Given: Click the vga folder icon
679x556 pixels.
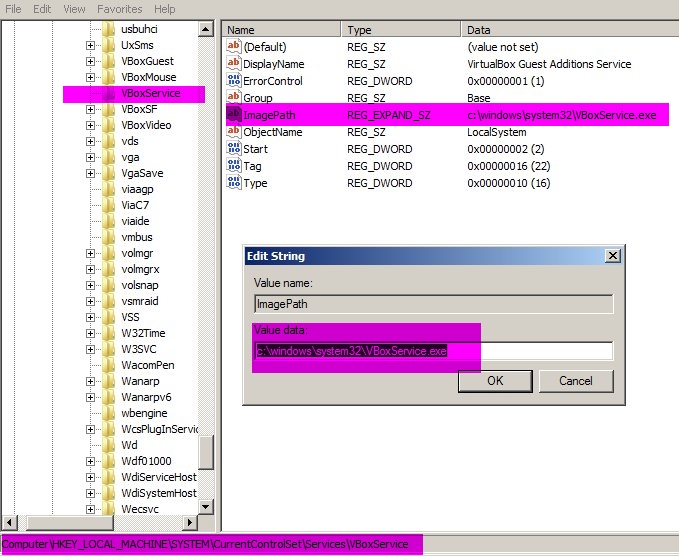Looking at the screenshot, I should click(x=109, y=157).
